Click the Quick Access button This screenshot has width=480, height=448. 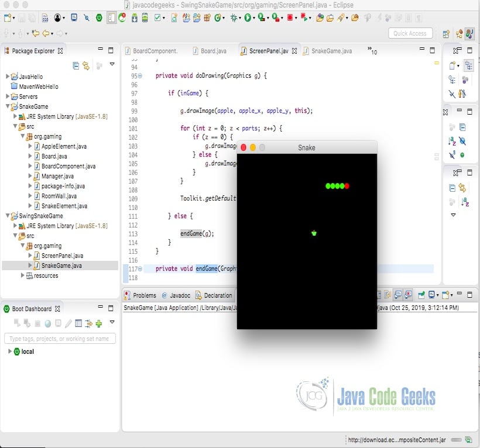[x=410, y=33]
